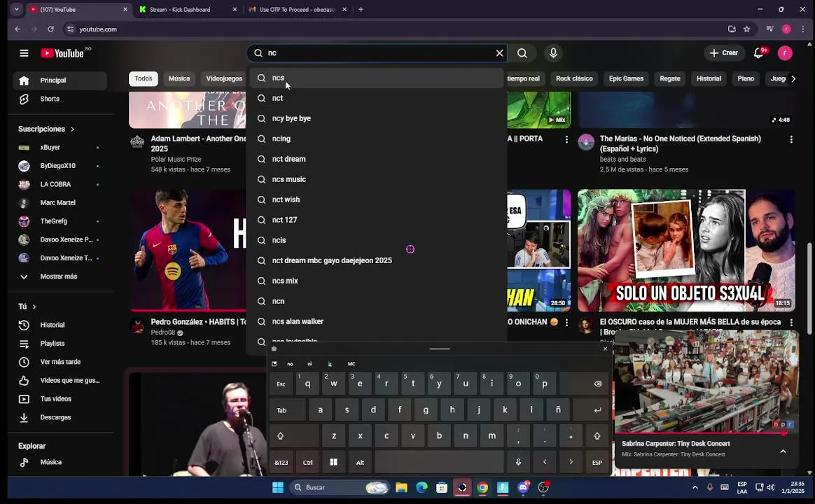Reload the youtube.com page
Image resolution: width=815 pixels, height=504 pixels.
tap(50, 29)
